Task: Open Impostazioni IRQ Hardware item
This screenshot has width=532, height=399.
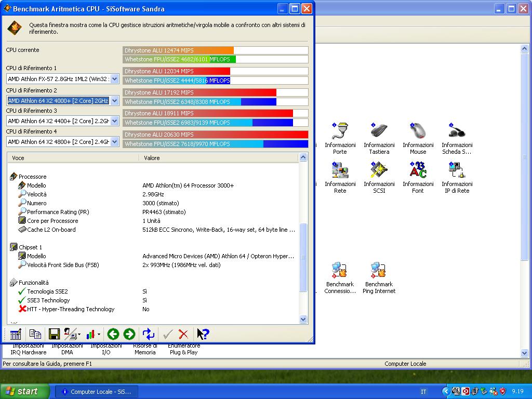Action: (29, 349)
